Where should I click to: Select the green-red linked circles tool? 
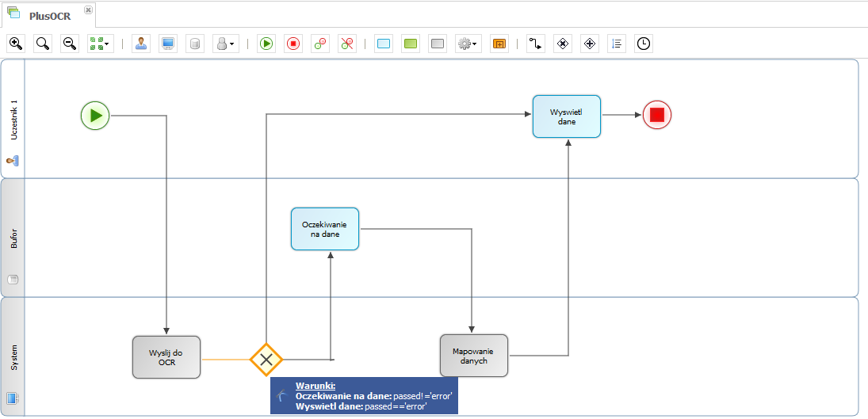[x=320, y=44]
